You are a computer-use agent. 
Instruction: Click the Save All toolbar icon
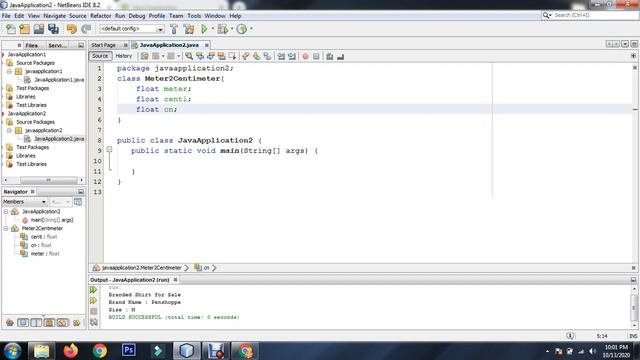pos(53,29)
